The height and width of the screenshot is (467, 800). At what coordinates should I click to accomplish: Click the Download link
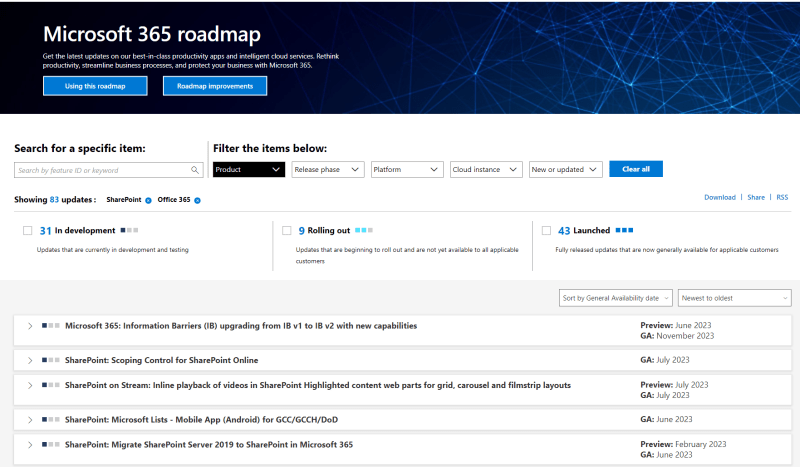click(720, 197)
